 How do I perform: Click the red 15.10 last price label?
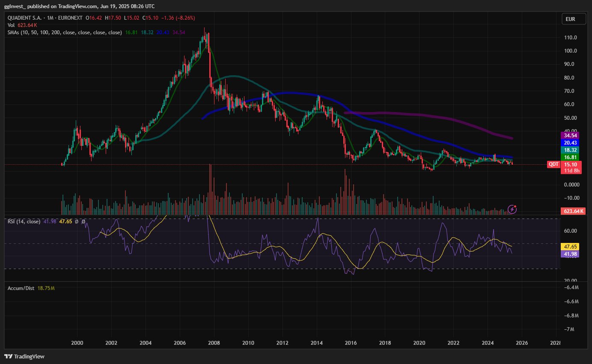571,164
